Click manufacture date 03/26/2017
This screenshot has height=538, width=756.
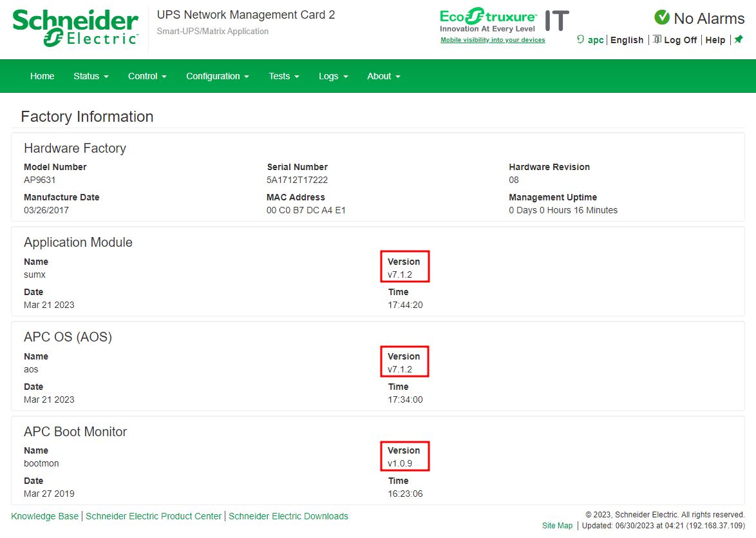46,211
